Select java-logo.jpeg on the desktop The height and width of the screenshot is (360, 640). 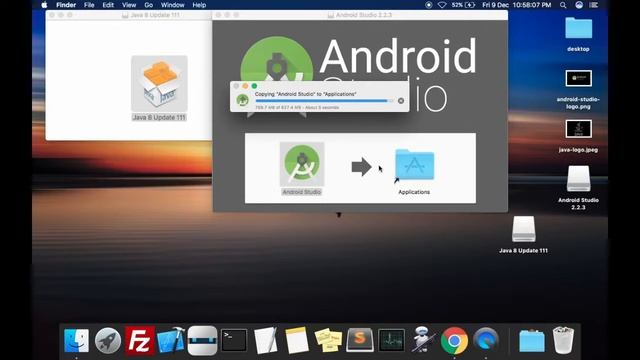[578, 129]
